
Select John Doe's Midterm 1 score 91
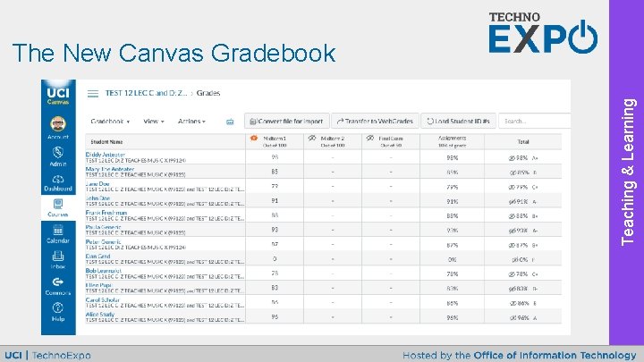[x=275, y=201]
